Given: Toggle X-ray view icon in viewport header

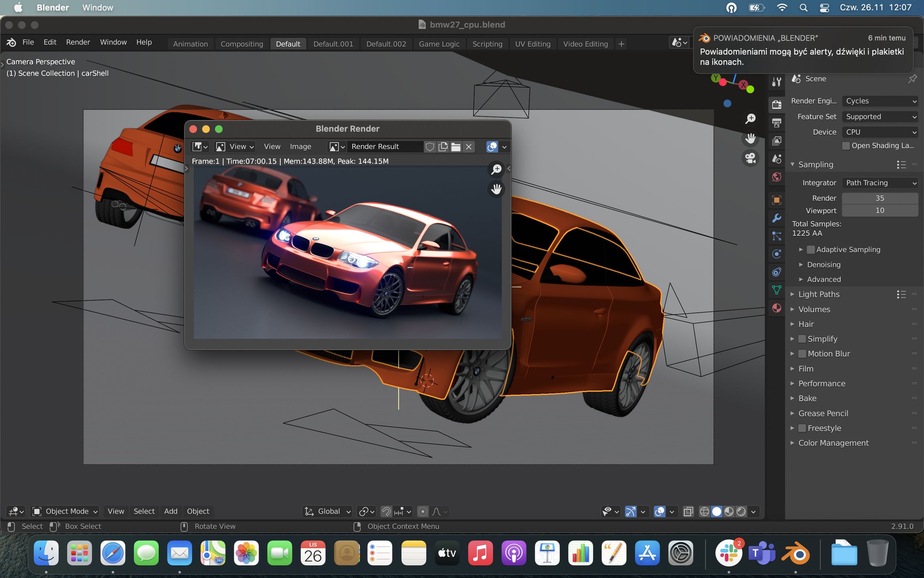Looking at the screenshot, I should point(688,511).
